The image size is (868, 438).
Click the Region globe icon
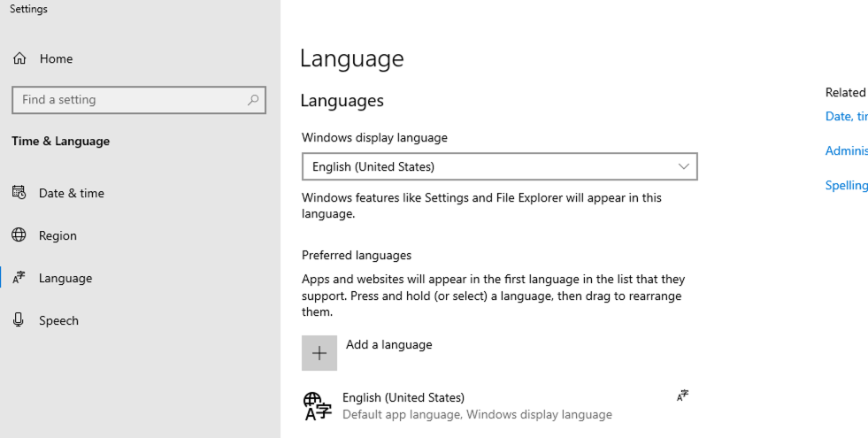coord(19,235)
